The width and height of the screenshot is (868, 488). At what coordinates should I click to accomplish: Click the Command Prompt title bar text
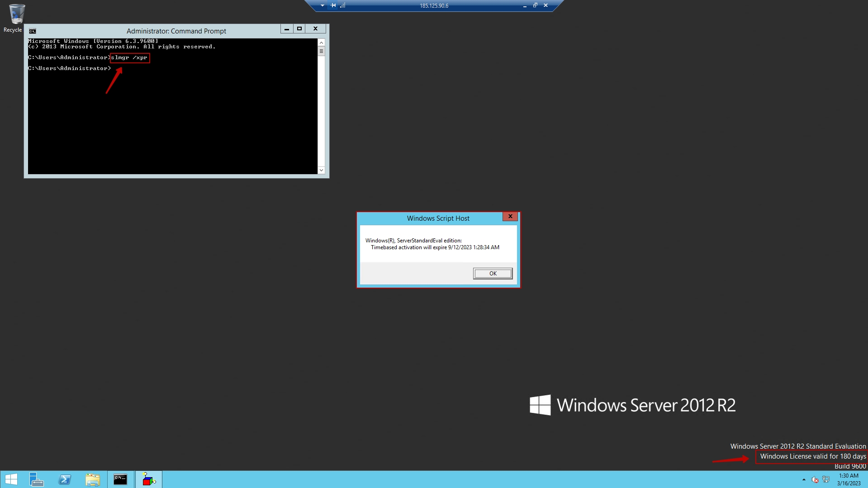coord(176,31)
